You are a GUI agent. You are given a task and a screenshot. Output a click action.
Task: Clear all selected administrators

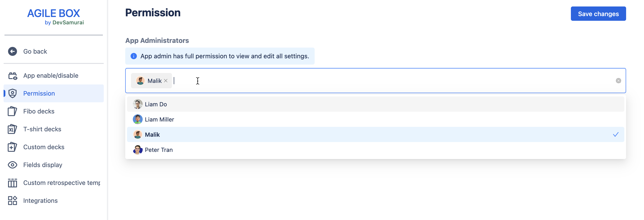(618, 81)
